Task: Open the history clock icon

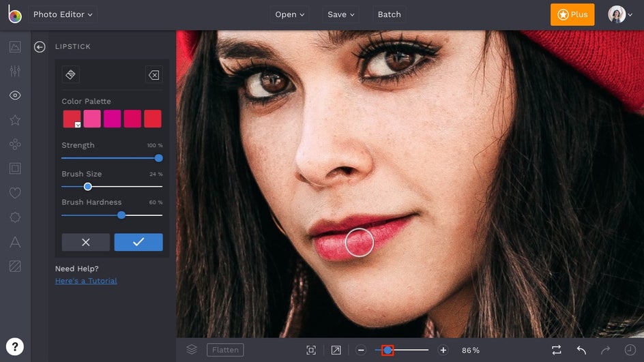Action: click(630, 350)
